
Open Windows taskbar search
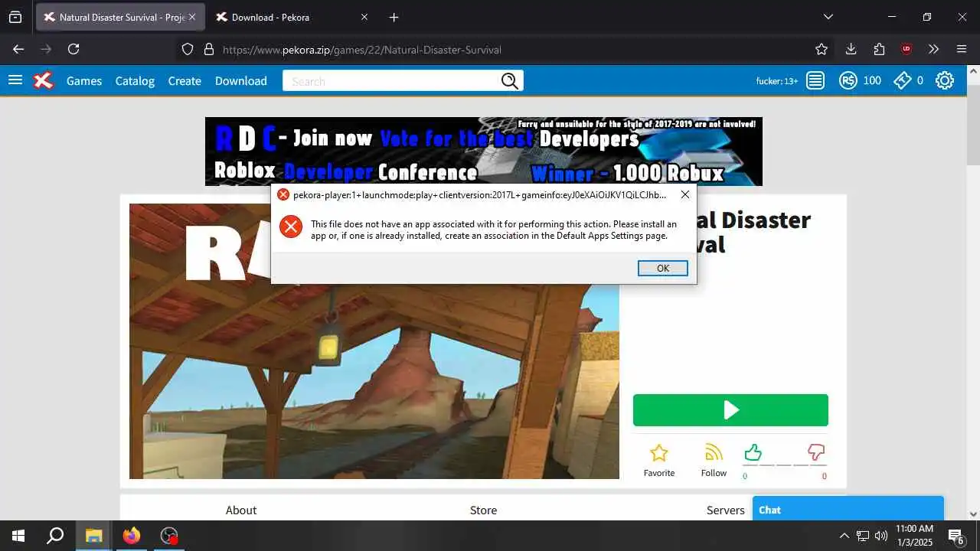click(55, 536)
